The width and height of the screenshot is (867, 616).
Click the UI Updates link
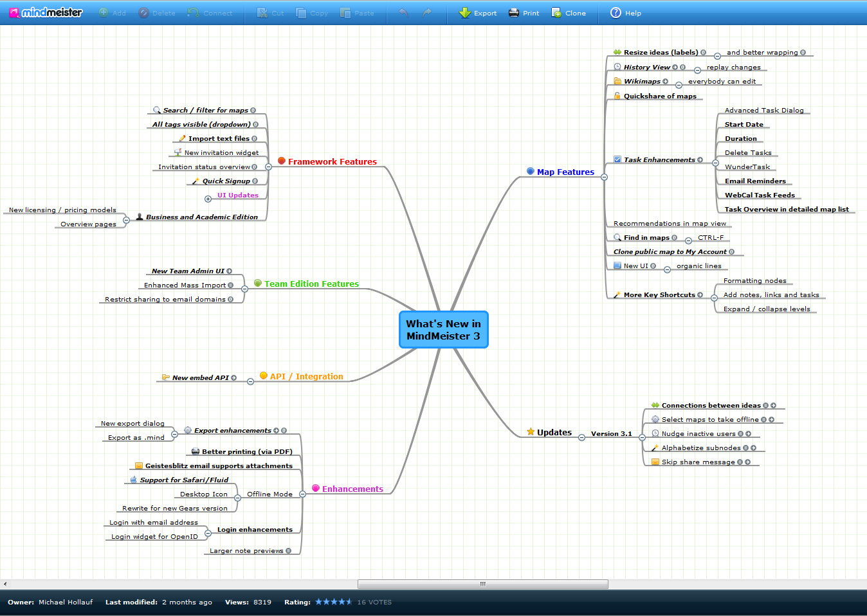coord(238,195)
